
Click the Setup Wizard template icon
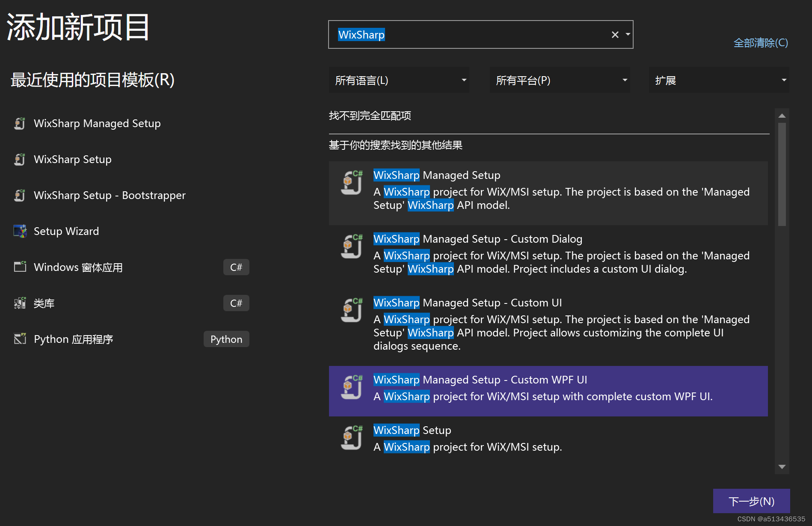pos(20,231)
